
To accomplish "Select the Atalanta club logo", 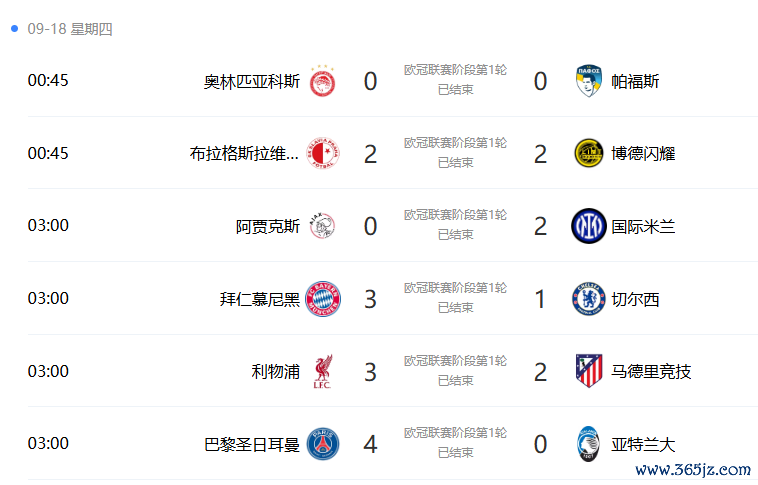I will 589,443.
